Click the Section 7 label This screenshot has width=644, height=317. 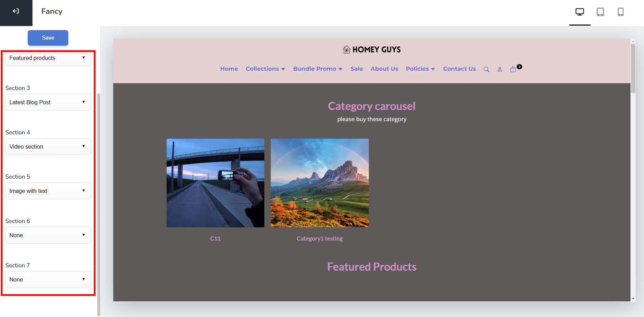18,265
